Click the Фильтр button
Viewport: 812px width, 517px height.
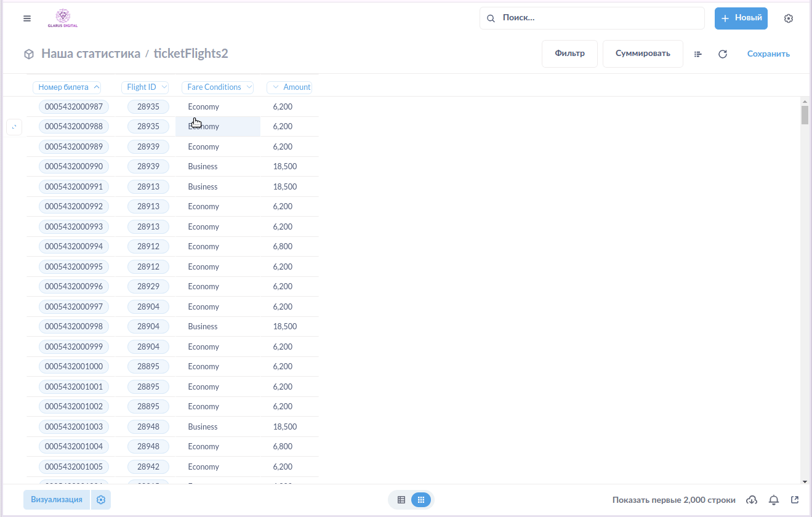(569, 54)
